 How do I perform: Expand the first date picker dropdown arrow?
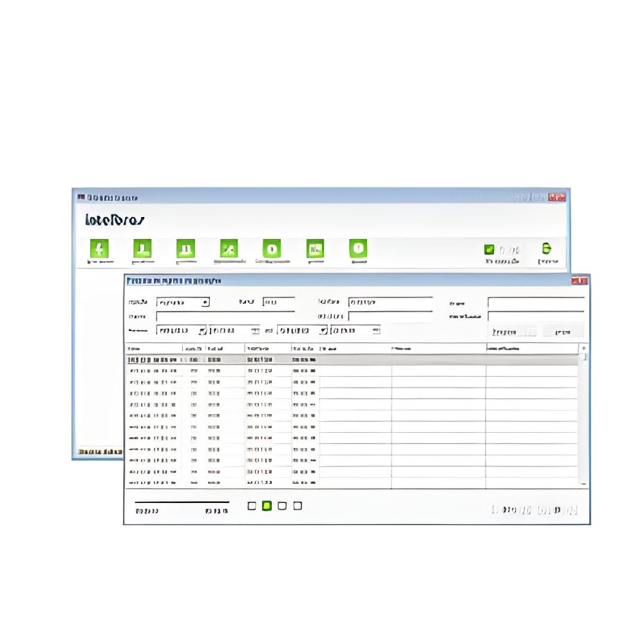[202, 331]
